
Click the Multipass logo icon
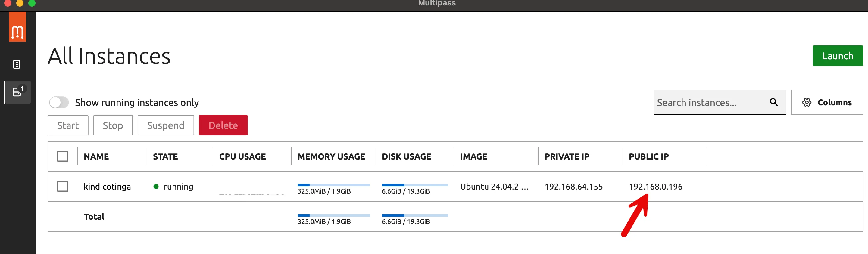(x=17, y=27)
